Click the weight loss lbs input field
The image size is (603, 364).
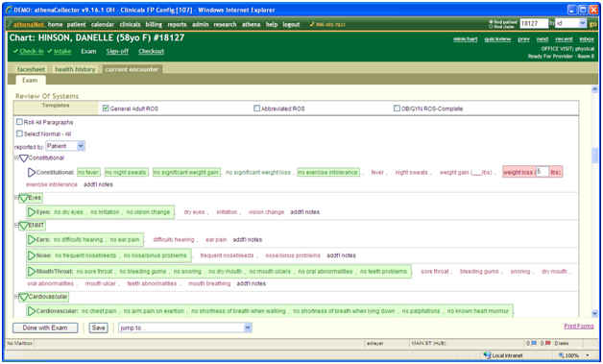pyautogui.click(x=543, y=172)
